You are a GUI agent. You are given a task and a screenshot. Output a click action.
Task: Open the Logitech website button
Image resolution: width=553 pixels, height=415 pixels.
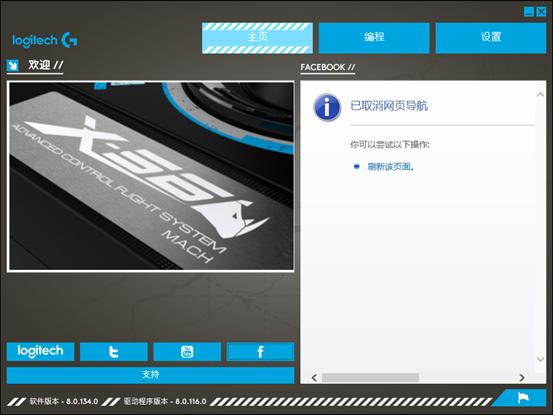pos(40,351)
